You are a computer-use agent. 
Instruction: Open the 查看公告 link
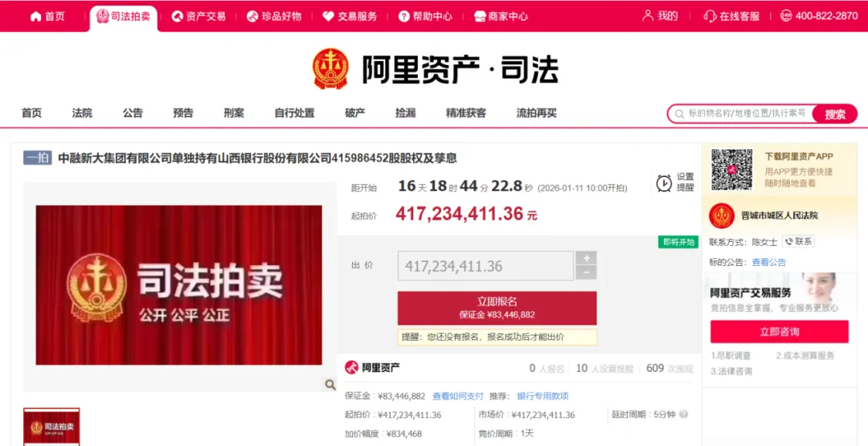click(768, 262)
